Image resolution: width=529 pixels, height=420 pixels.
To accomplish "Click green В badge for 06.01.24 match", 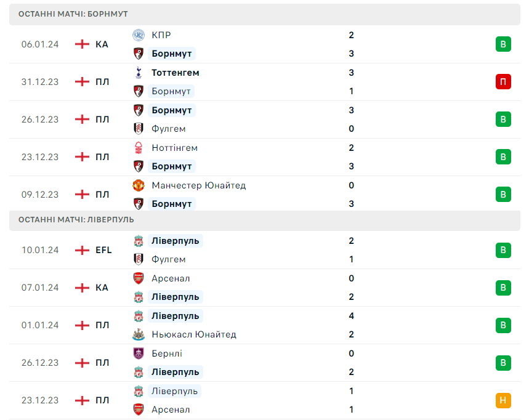I will tap(503, 44).
